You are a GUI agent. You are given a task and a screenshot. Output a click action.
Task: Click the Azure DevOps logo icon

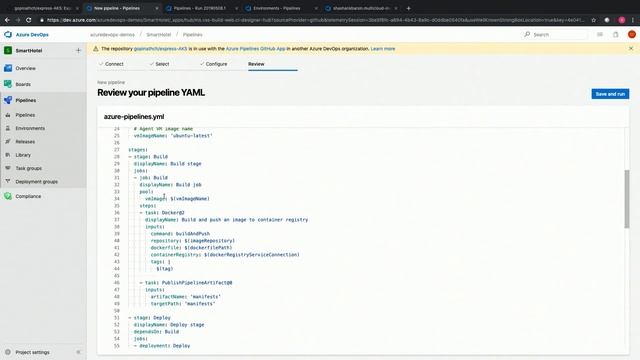click(x=8, y=35)
